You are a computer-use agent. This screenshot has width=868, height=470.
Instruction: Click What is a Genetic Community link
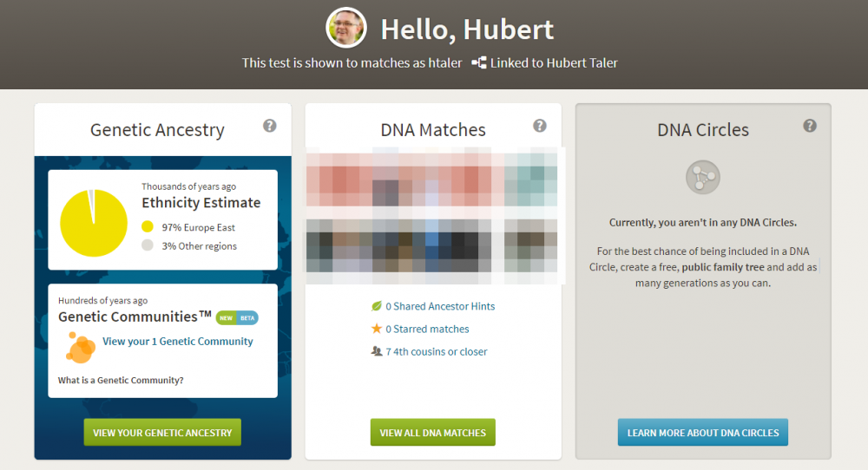coord(121,380)
